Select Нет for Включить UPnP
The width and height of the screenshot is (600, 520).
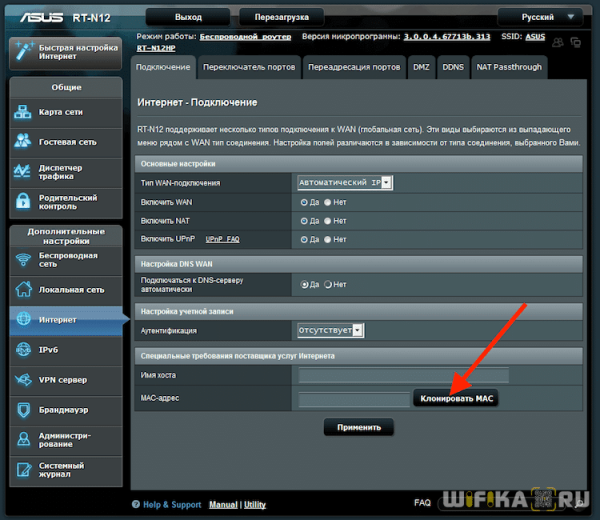tap(328, 240)
